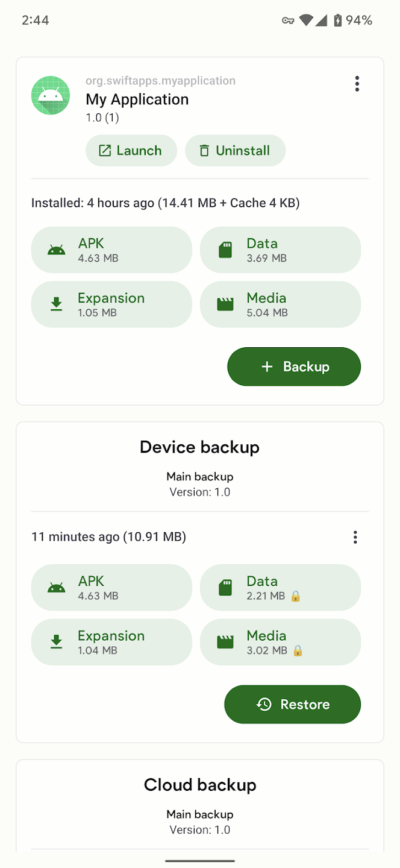Open the Device backup section header
This screenshot has width=400, height=868.
[x=199, y=447]
